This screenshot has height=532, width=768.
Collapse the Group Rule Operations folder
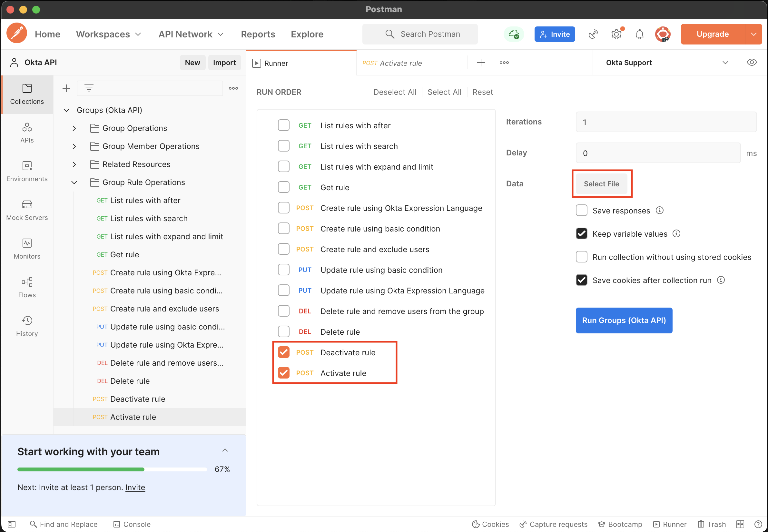pos(74,182)
